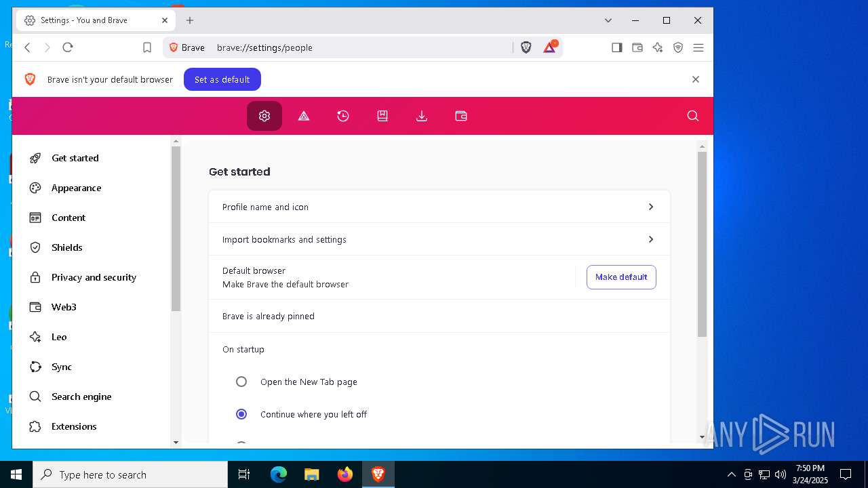Close the Settings tab
Image resolution: width=868 pixels, height=488 pixels.
coord(165,20)
